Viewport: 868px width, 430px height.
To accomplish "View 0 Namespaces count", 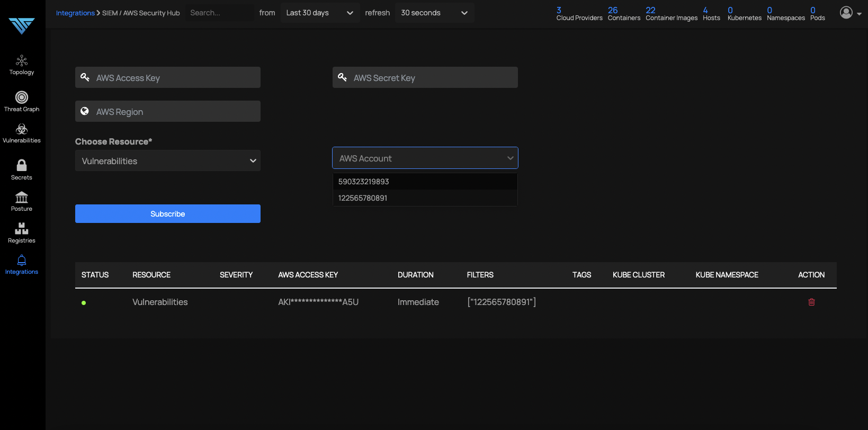I will click(x=786, y=14).
